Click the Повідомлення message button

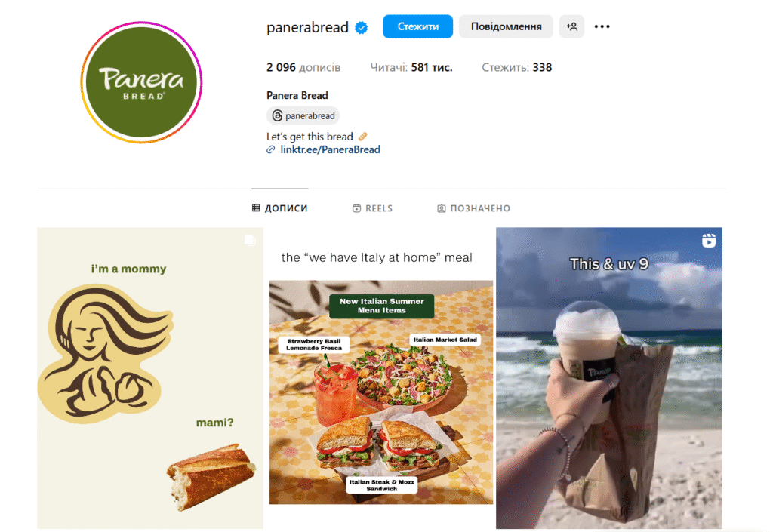507,26
